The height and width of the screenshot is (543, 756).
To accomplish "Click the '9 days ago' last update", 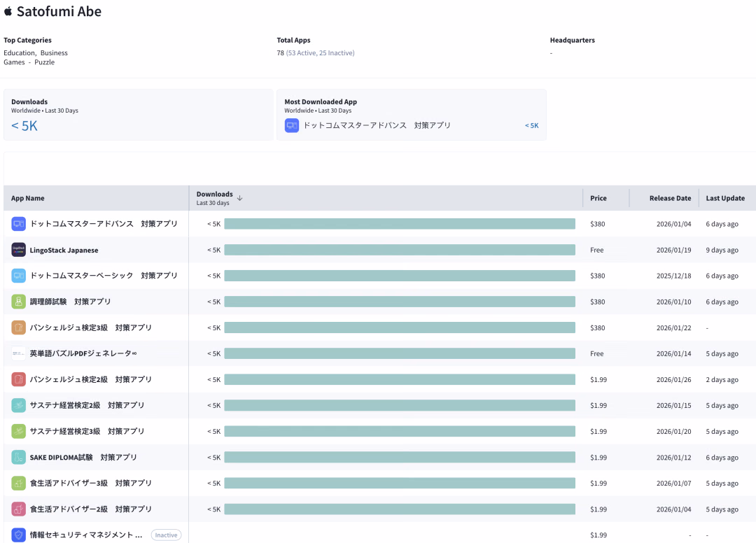I will pyautogui.click(x=722, y=250).
